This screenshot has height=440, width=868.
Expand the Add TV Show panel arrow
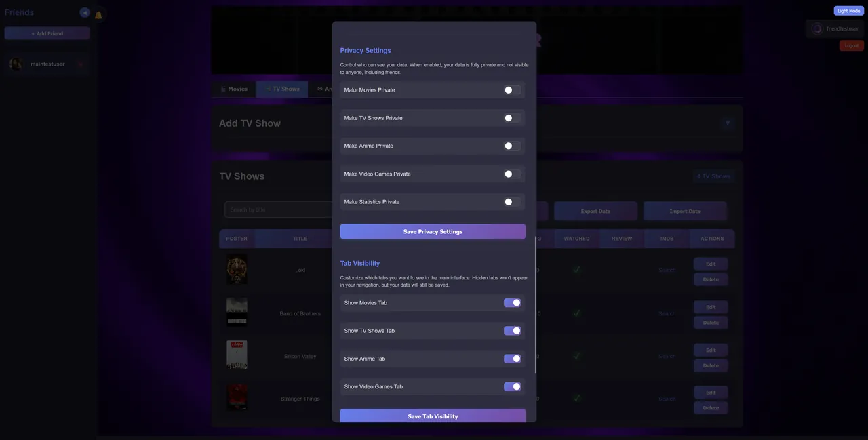[x=728, y=123]
